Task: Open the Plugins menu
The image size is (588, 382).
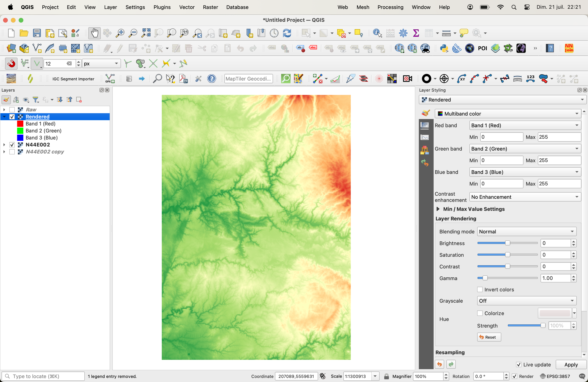Action: tap(162, 7)
